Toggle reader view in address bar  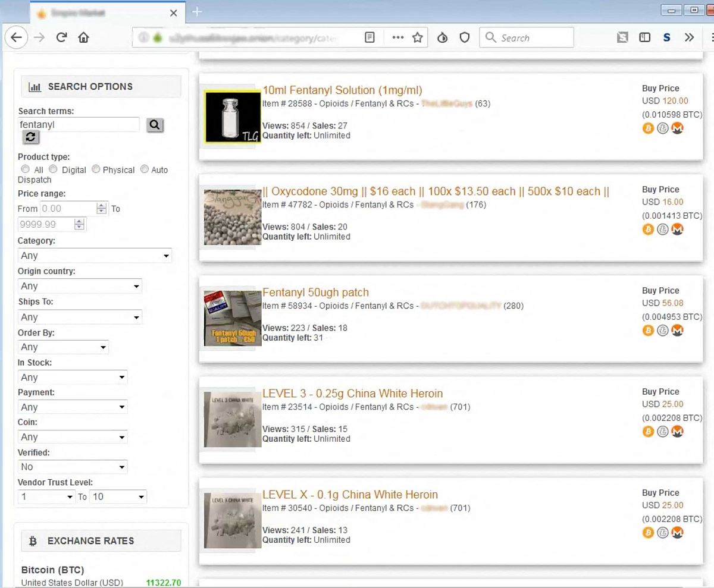[x=369, y=37]
